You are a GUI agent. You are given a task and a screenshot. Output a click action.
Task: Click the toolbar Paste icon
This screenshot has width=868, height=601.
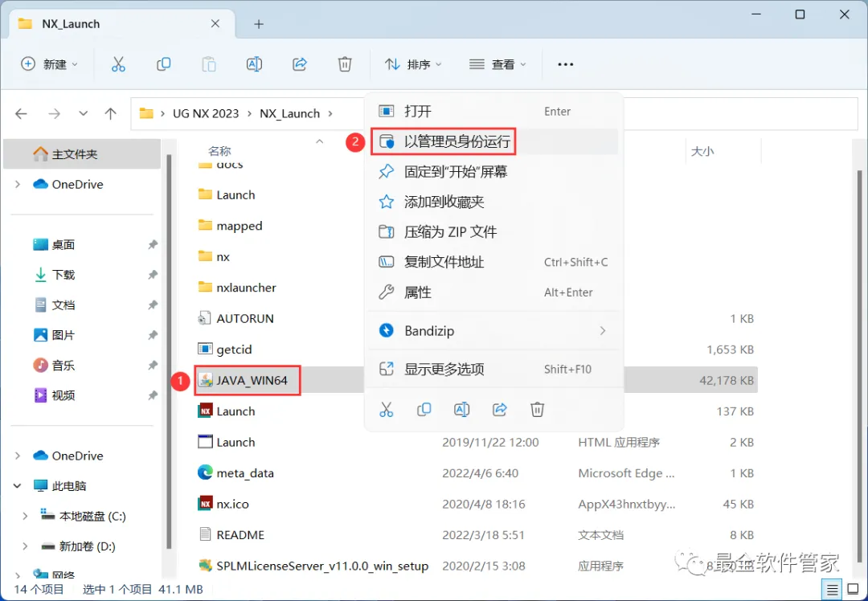pyautogui.click(x=209, y=64)
